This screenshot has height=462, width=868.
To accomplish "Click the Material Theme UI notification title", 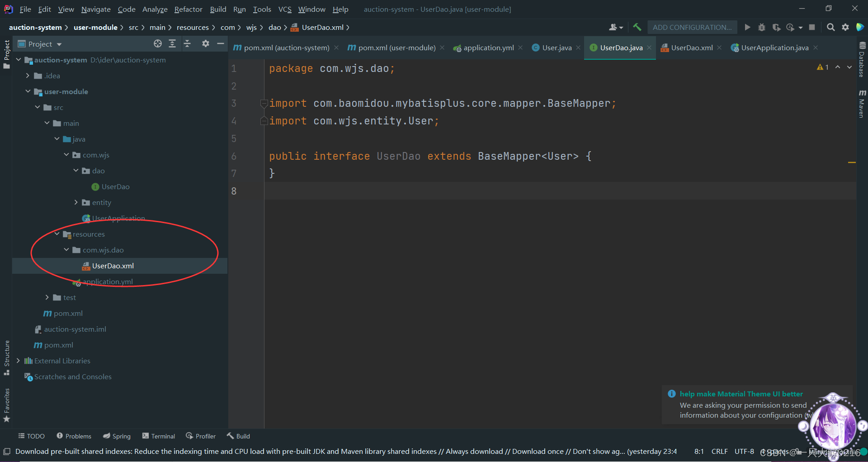I will (x=741, y=394).
